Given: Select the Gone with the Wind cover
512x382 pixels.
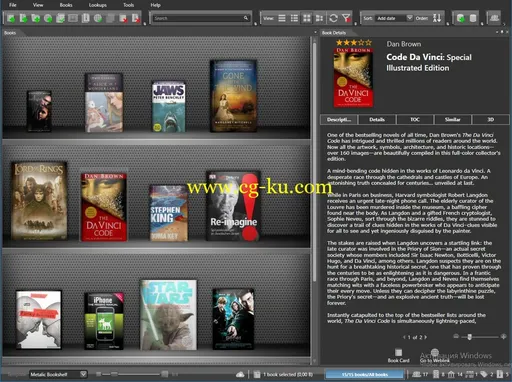Looking at the screenshot, I should point(233,96).
